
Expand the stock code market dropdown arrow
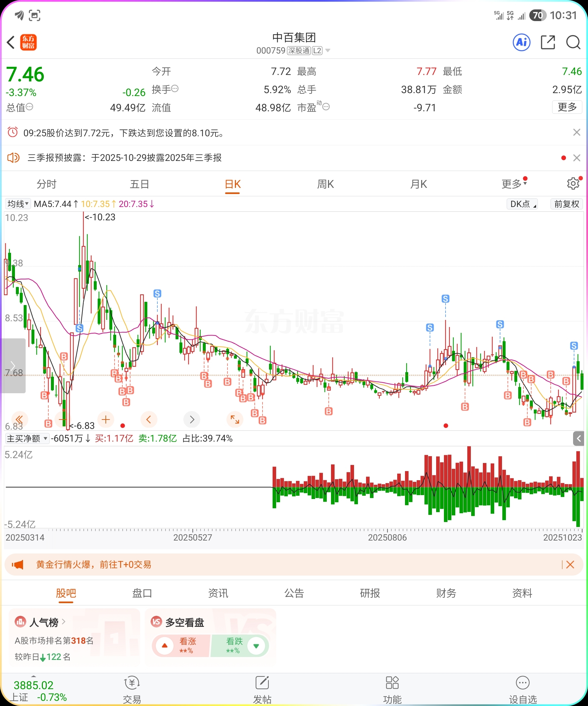(328, 51)
